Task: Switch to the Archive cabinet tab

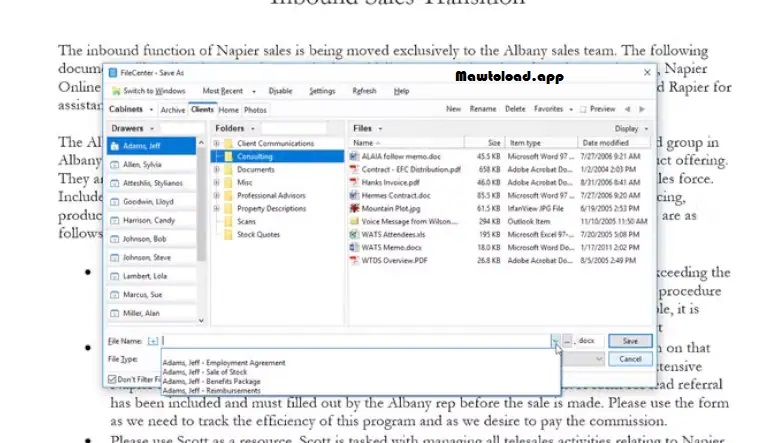Action: coord(173,110)
